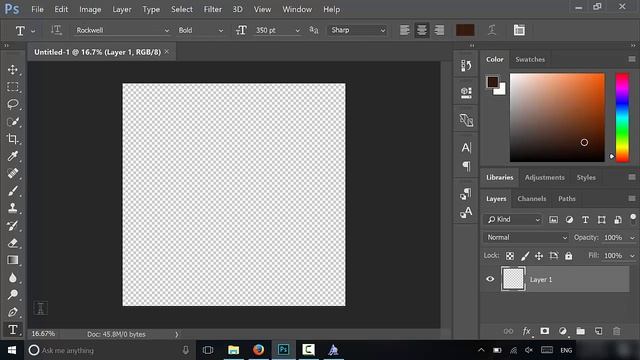Toggle lock transparent pixels
This screenshot has height=360, width=640.
(510, 256)
